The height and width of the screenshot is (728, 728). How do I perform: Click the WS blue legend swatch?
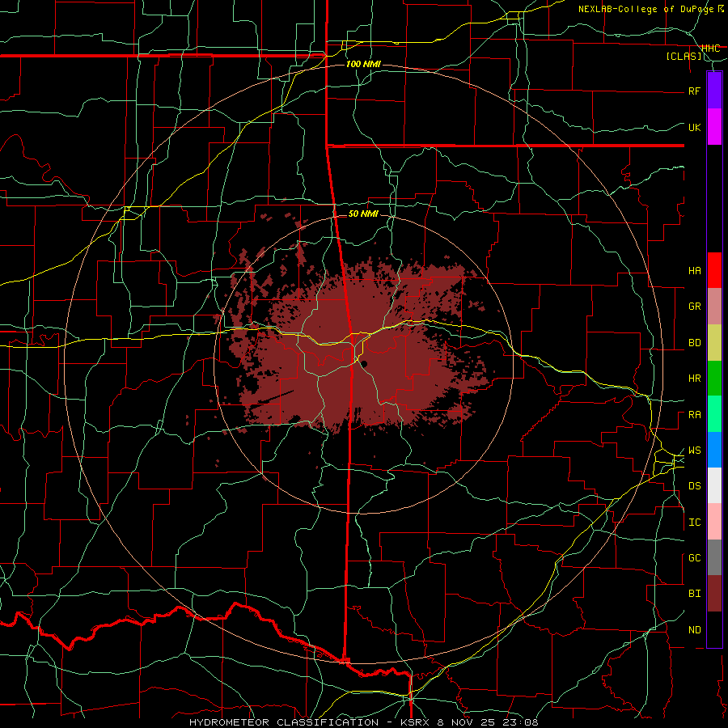[714, 450]
